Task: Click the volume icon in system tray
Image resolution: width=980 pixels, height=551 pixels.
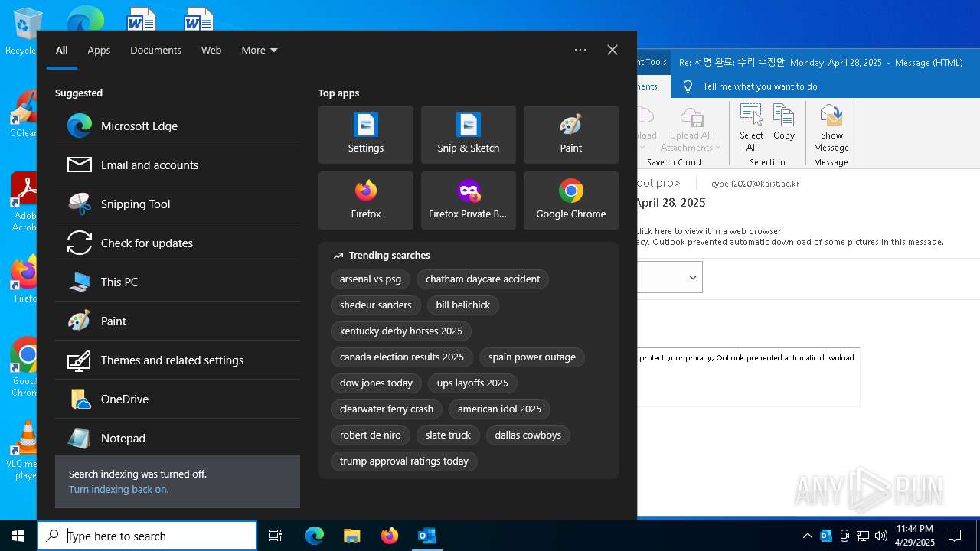Action: (x=881, y=536)
